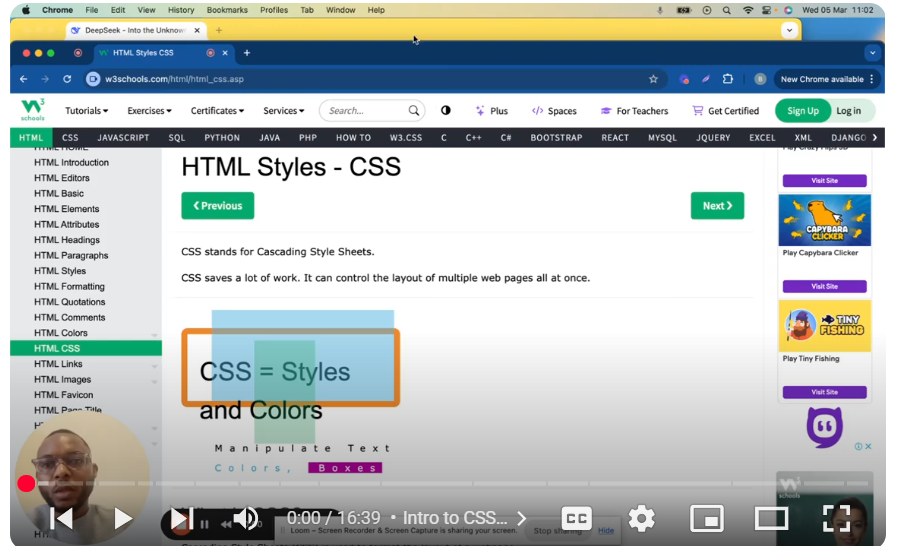Open HTML Colors sidebar item
This screenshot has height=546, width=906.
point(61,333)
